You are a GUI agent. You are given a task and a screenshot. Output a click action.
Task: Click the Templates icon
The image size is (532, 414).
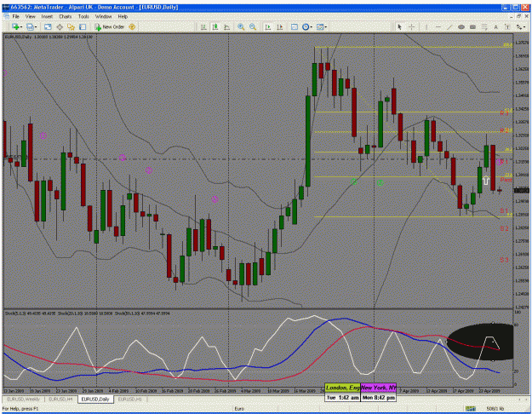click(x=320, y=26)
